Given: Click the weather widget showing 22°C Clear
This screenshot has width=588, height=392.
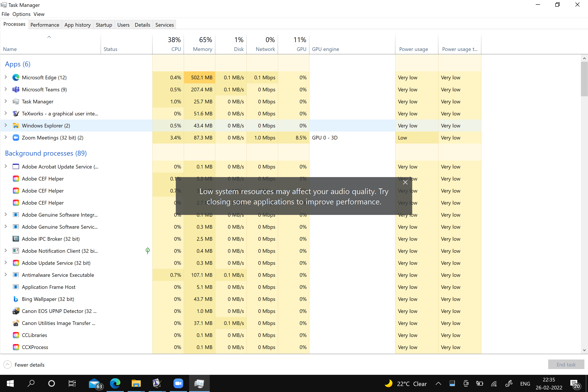Looking at the screenshot, I should [406, 383].
